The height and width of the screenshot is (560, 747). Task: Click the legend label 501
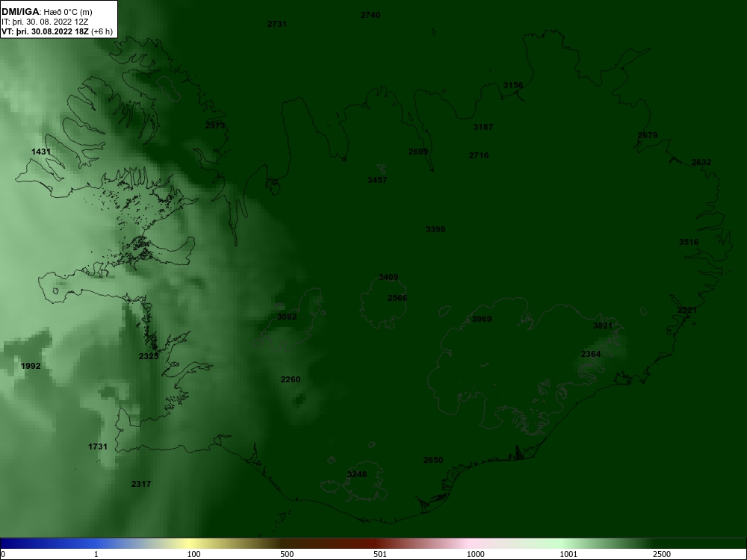(380, 554)
